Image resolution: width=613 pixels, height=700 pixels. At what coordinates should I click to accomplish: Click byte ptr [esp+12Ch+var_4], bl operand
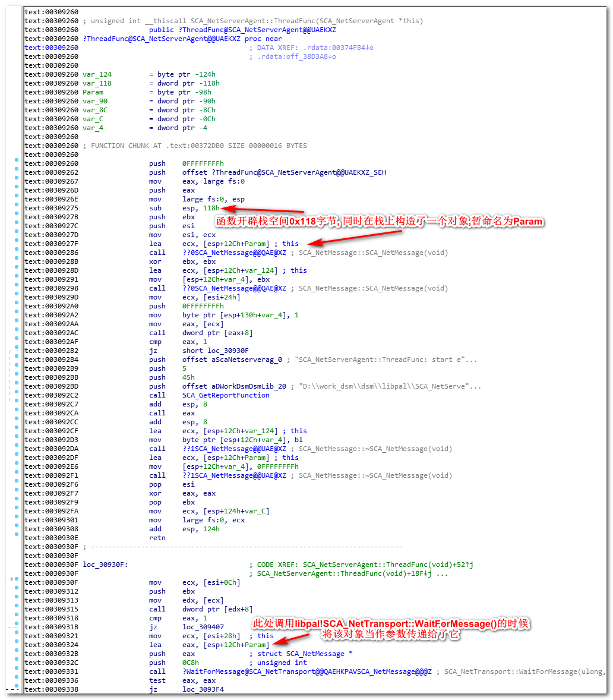point(242,441)
